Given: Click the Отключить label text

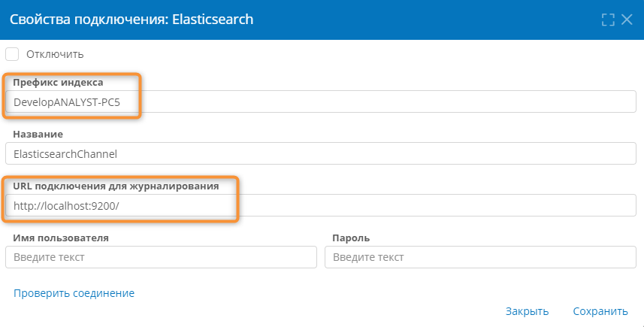Looking at the screenshot, I should (55, 54).
